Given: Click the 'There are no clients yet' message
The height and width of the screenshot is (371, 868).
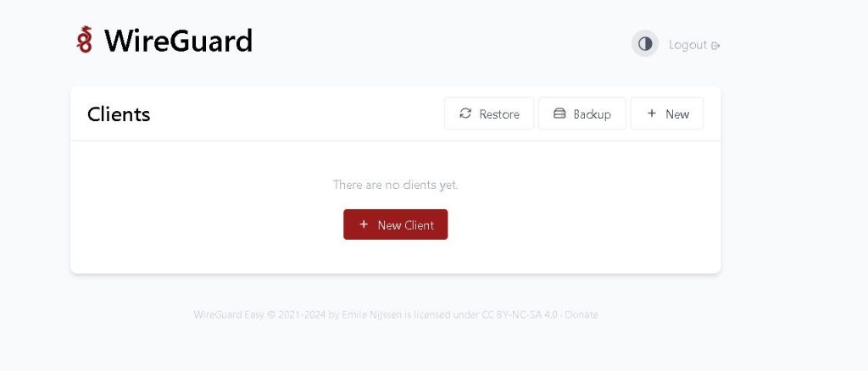Looking at the screenshot, I should coord(395,184).
